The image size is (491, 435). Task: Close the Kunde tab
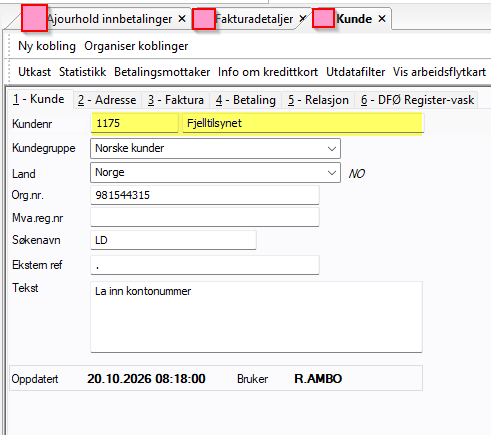382,19
